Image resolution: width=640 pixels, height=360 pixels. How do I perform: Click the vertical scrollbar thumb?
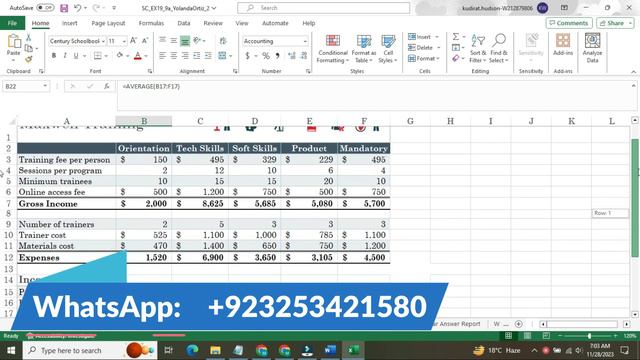click(635, 198)
